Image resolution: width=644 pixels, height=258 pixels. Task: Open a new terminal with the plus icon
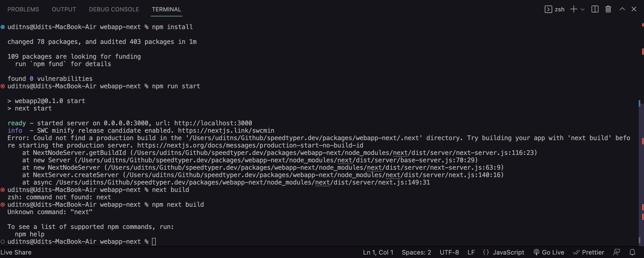coord(573,9)
